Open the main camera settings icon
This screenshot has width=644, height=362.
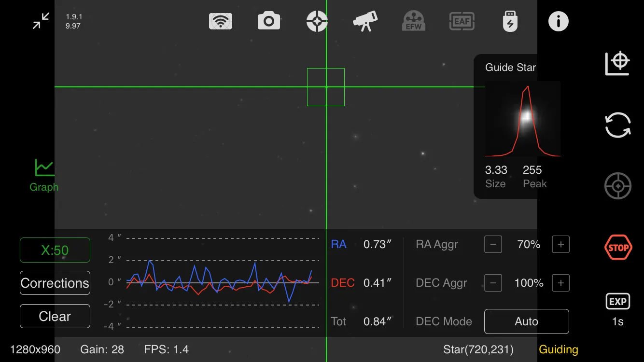(x=269, y=21)
